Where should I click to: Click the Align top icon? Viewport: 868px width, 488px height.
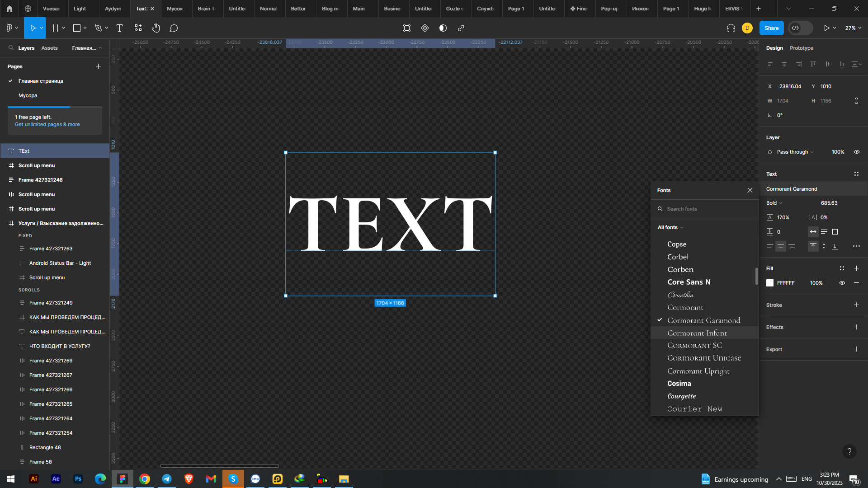tap(813, 64)
